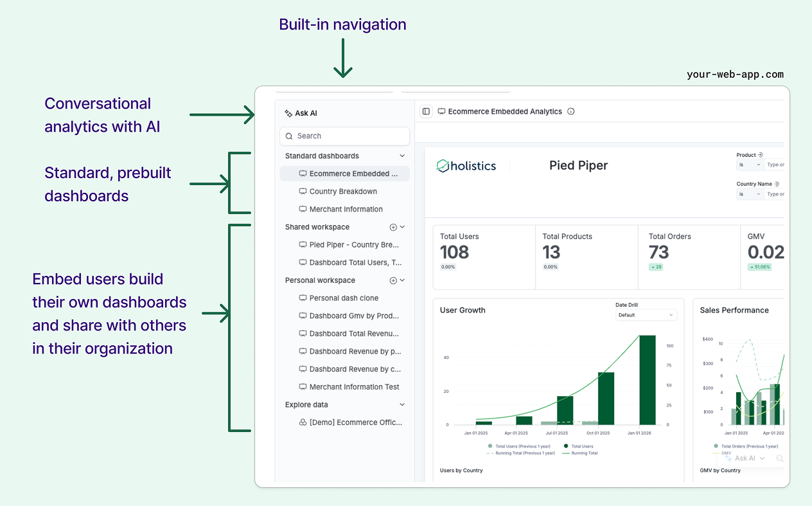This screenshot has width=812, height=506.
Task: Click the Ask AI button at bottom right
Action: point(745,458)
